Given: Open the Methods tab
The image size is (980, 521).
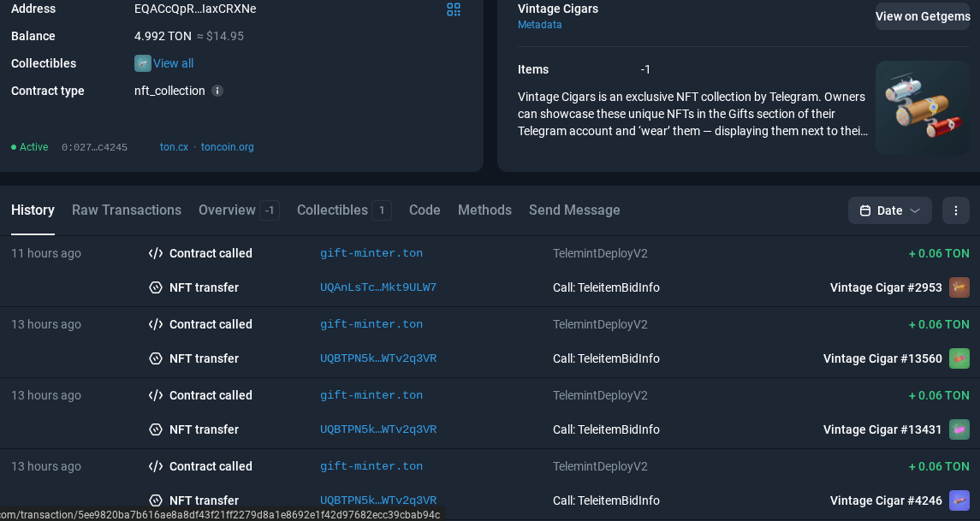Looking at the screenshot, I should coord(484,210).
